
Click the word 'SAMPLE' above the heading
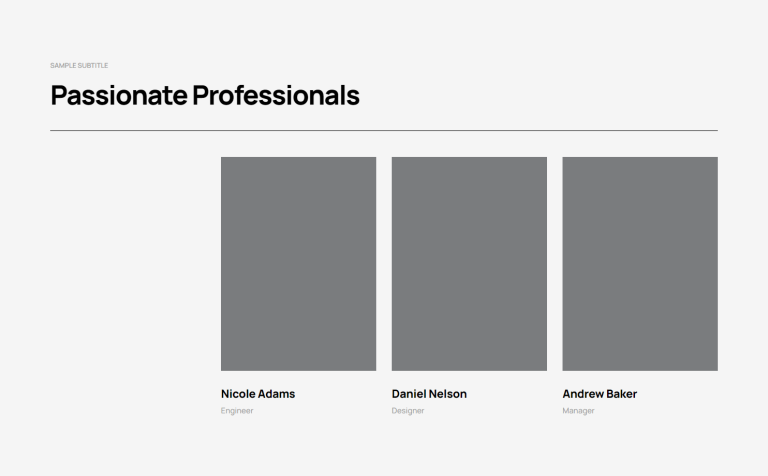click(x=63, y=66)
